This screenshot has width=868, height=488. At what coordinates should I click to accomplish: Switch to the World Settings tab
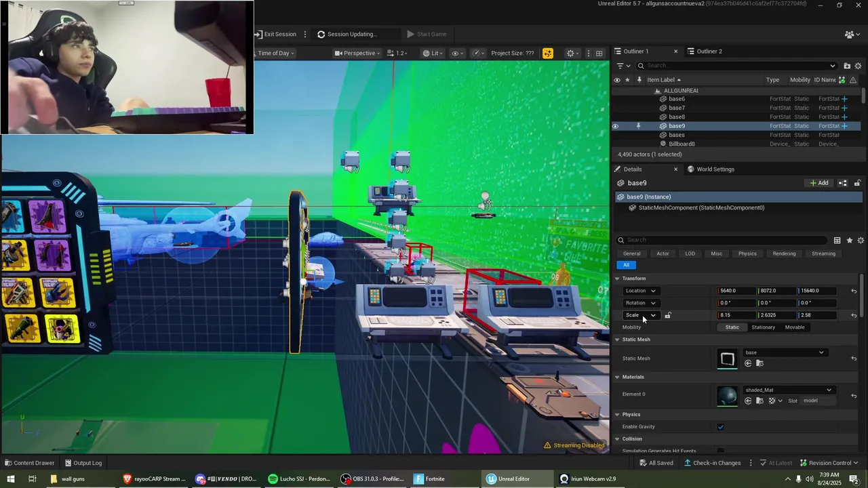(x=710, y=169)
